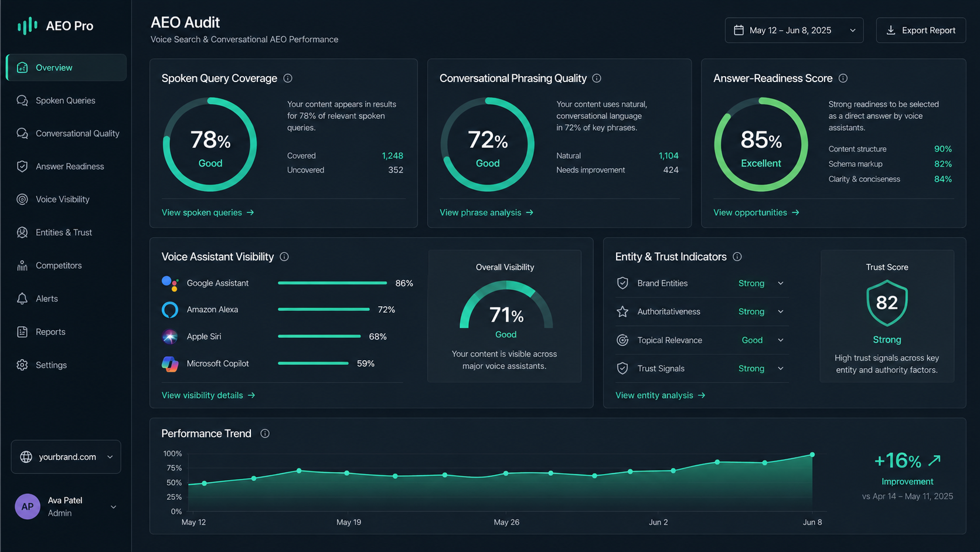Click the Amazon Alexa icon
This screenshot has width=980, height=552.
point(170,310)
